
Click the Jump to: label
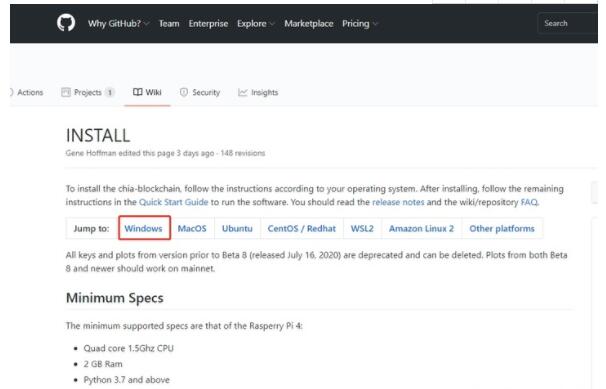(x=91, y=228)
